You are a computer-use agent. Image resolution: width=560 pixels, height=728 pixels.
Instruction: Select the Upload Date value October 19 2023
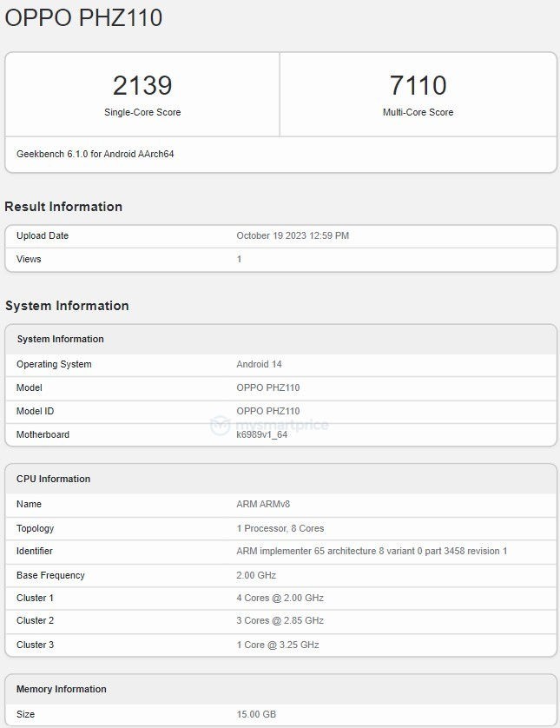(x=293, y=235)
